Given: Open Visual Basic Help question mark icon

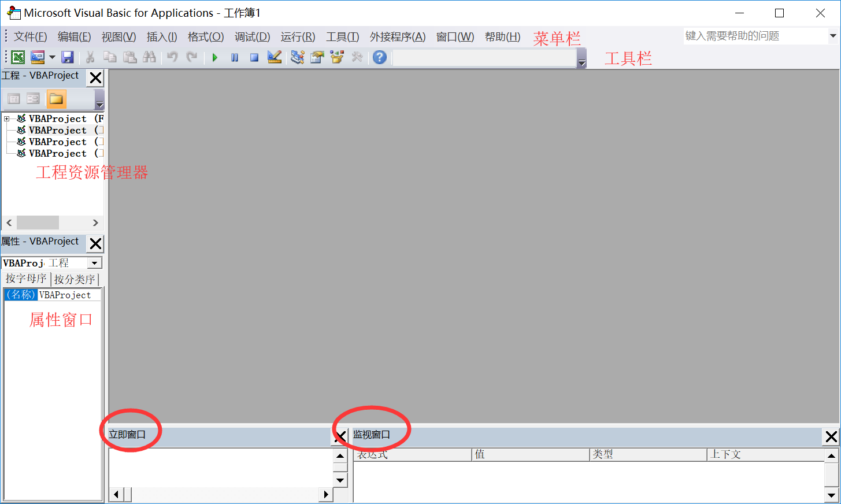Looking at the screenshot, I should coord(380,57).
